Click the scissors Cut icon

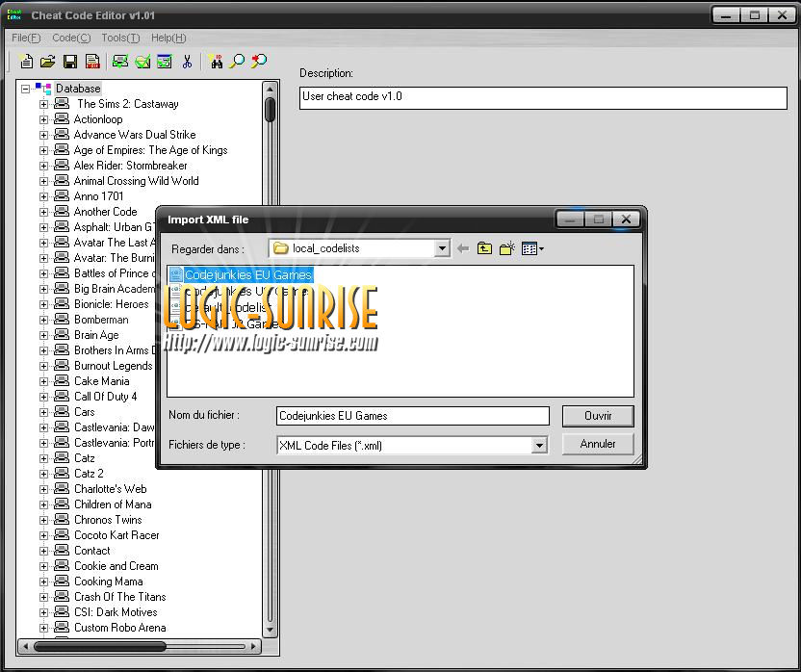188,62
